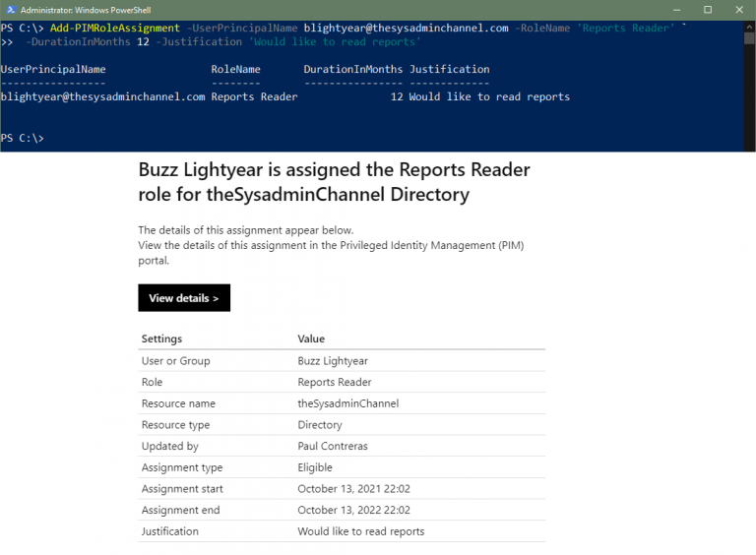Select the -DurationInMonths parameter text

[x=78, y=42]
